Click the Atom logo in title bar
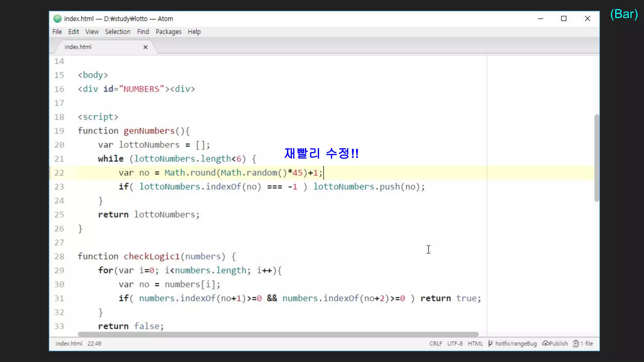Image resolution: width=644 pixels, height=362 pixels. click(x=57, y=19)
